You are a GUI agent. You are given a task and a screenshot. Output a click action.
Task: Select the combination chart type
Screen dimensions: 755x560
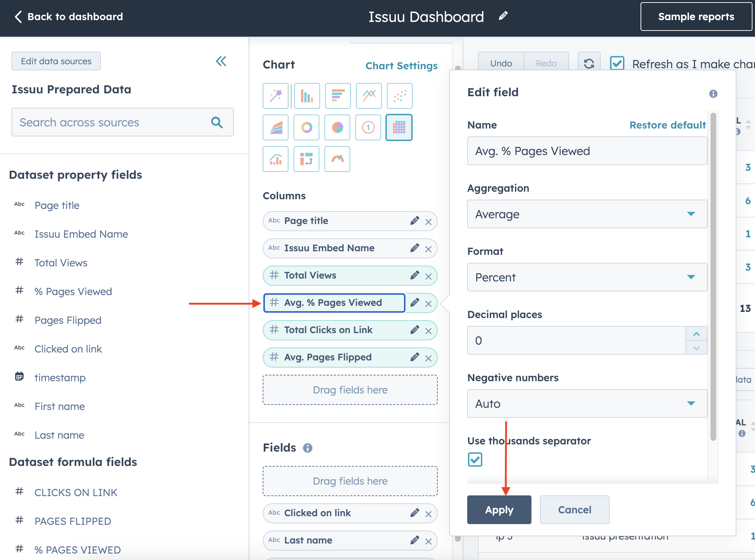(276, 159)
